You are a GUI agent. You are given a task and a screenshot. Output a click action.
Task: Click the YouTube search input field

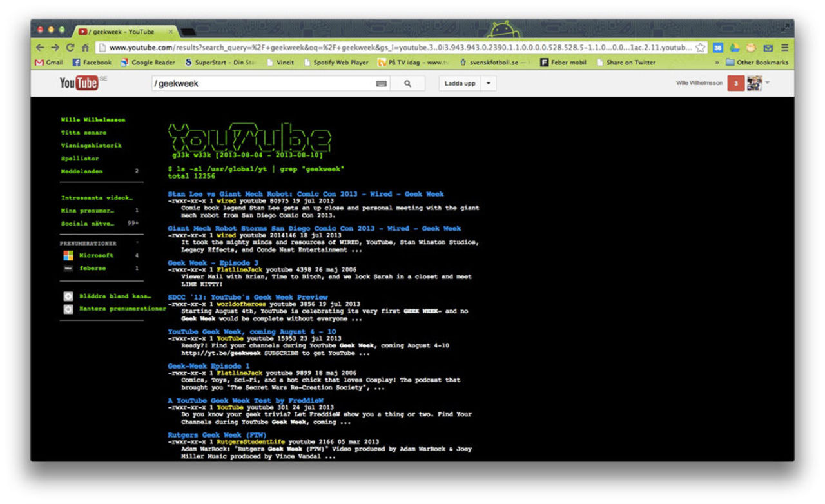click(x=261, y=84)
